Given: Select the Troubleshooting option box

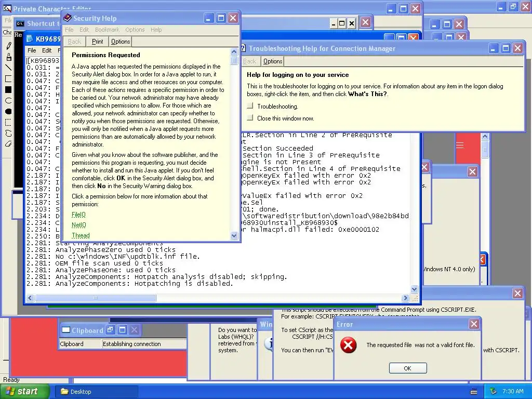Looking at the screenshot, I should tap(250, 106).
